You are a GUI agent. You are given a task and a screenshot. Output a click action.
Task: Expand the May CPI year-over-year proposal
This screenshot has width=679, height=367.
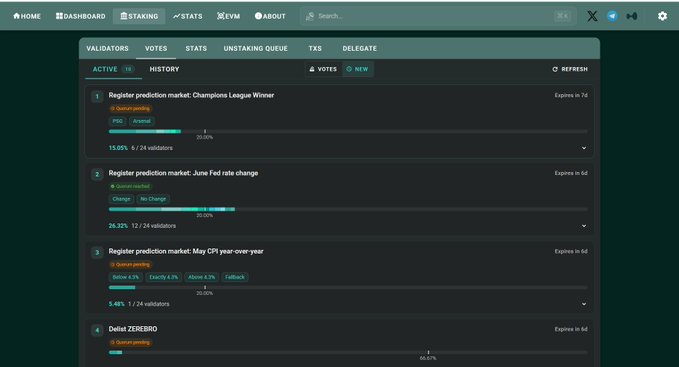[x=584, y=304]
